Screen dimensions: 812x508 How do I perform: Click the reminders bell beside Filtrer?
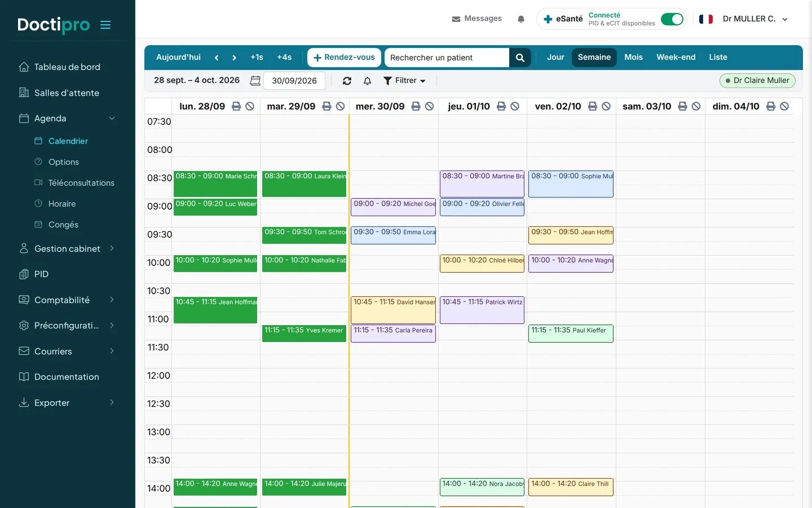point(368,81)
